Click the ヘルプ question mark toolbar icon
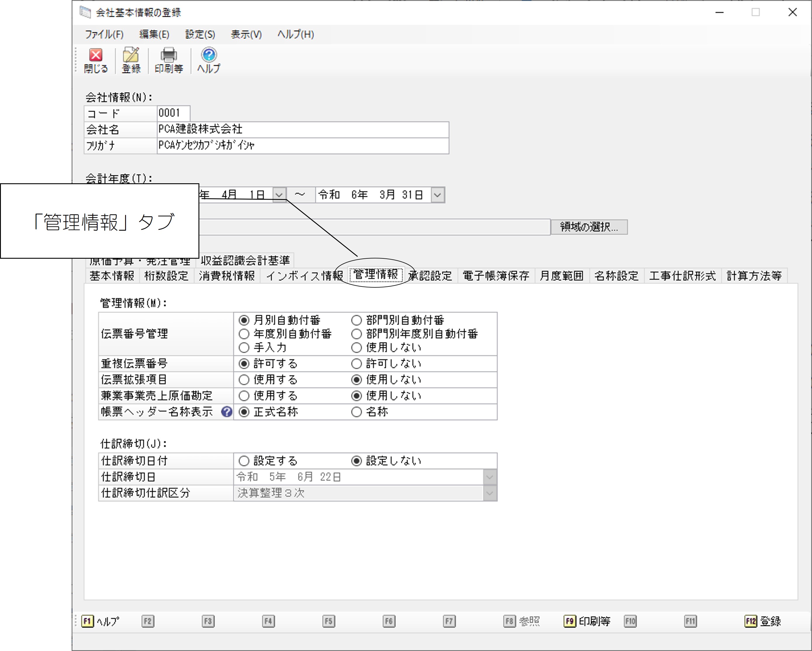This screenshot has height=651, width=812. (x=209, y=60)
